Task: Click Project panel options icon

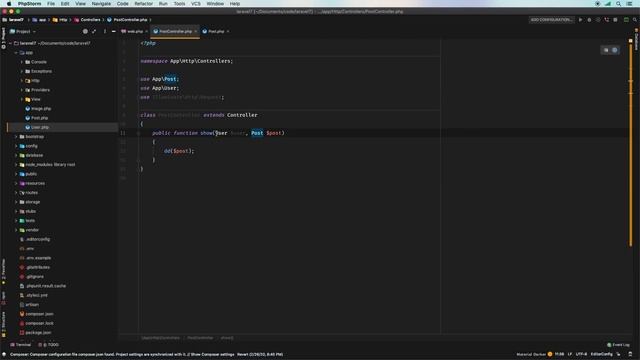Action: point(104,31)
